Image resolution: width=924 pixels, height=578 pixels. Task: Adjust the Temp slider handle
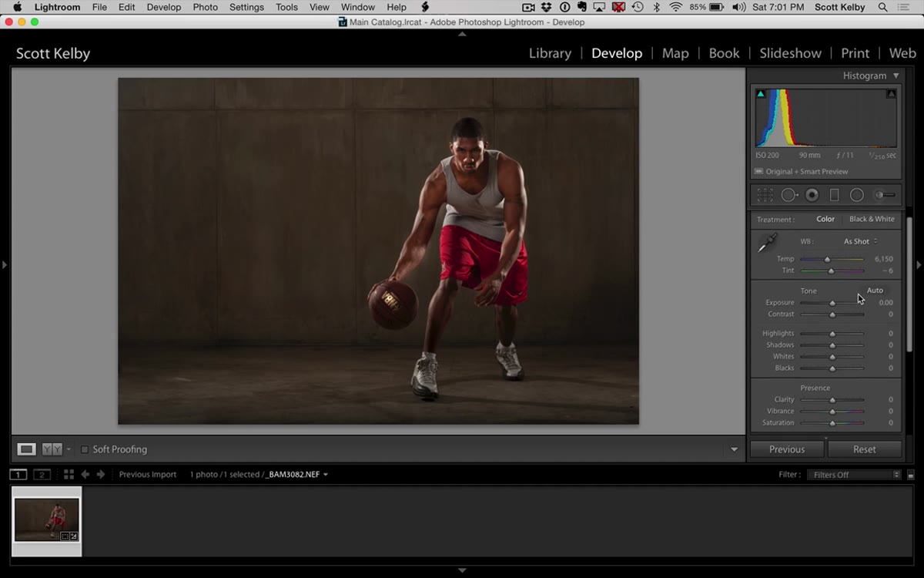(828, 259)
